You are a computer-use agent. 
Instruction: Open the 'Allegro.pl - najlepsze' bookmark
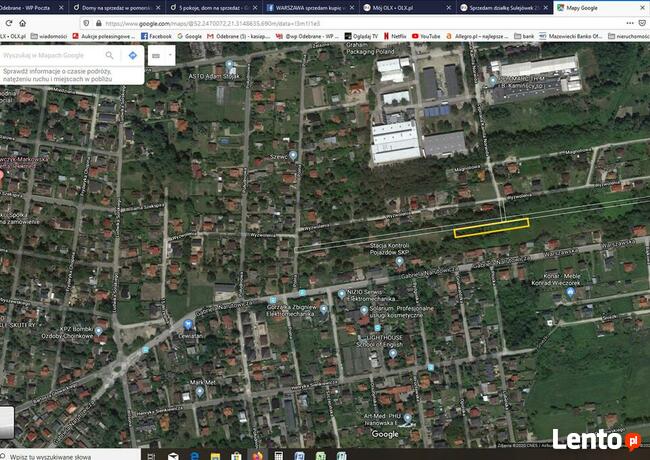tap(477, 36)
